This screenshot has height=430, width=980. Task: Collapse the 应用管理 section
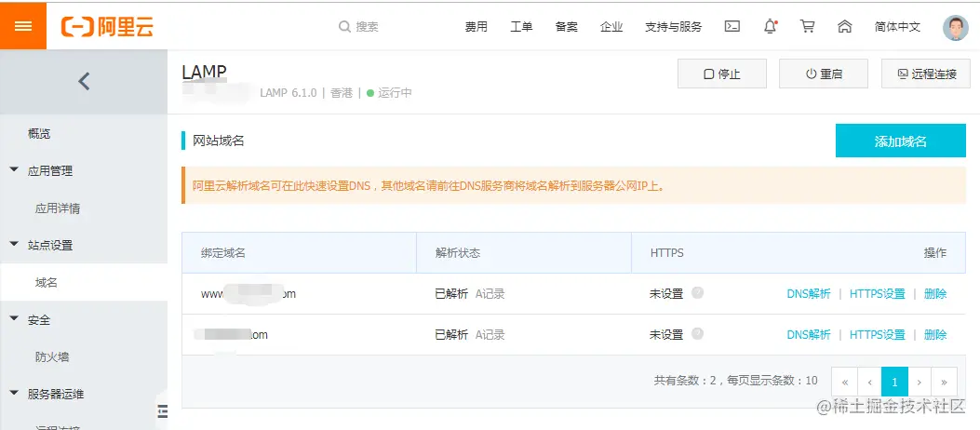tap(14, 170)
